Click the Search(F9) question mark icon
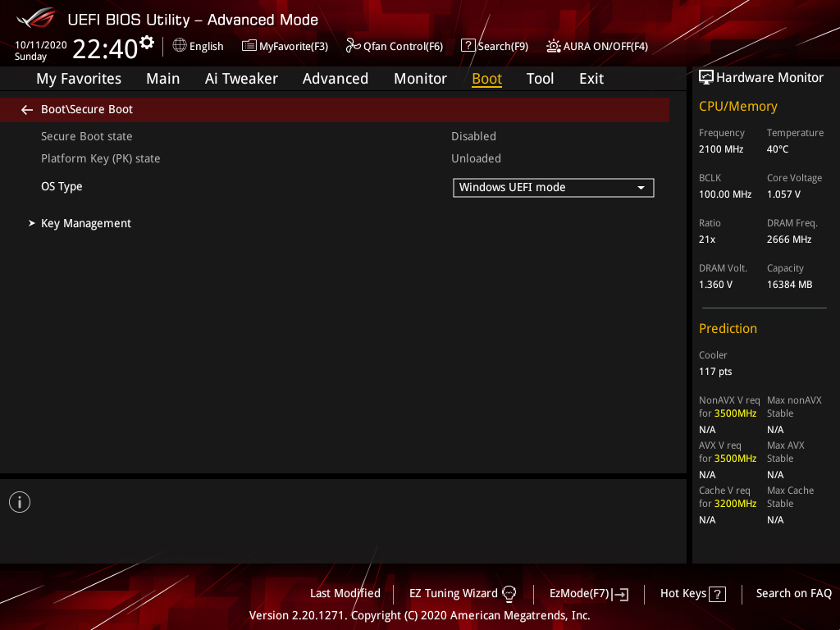This screenshot has width=840, height=630. pyautogui.click(x=468, y=46)
